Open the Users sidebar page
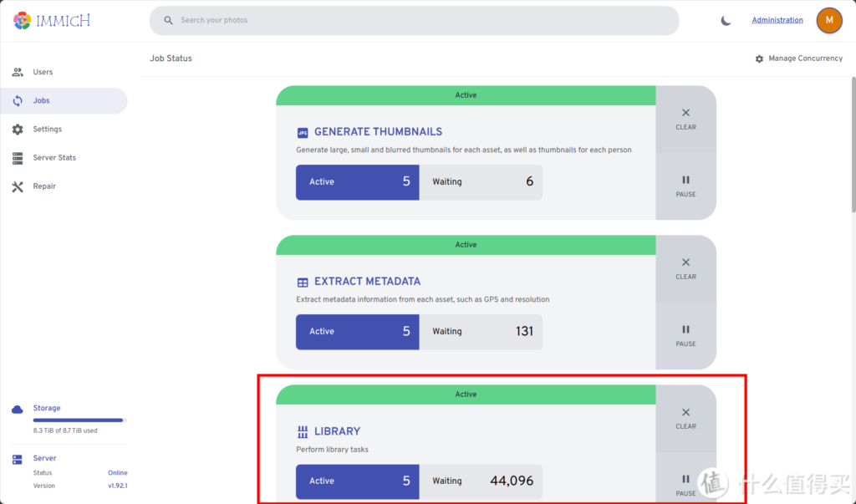 43,72
